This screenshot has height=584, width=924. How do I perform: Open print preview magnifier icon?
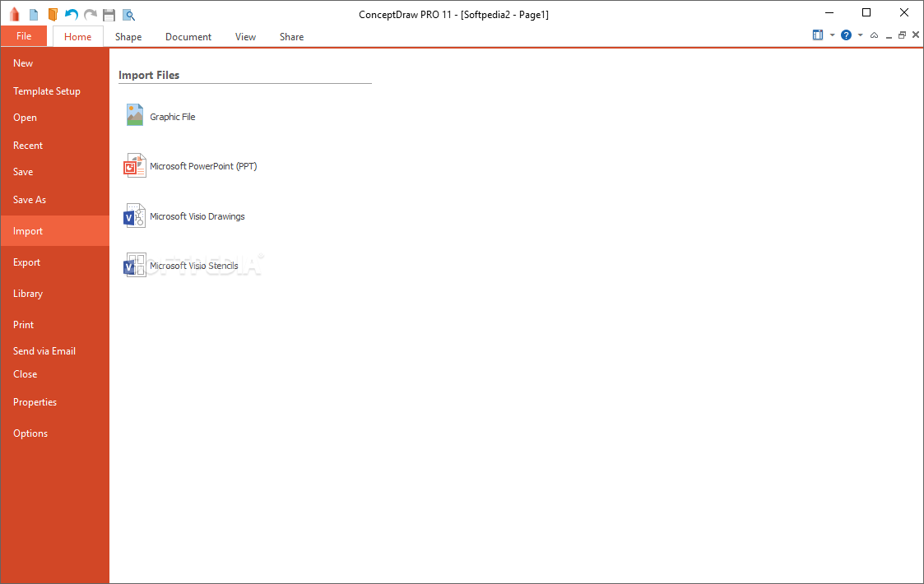pos(128,15)
